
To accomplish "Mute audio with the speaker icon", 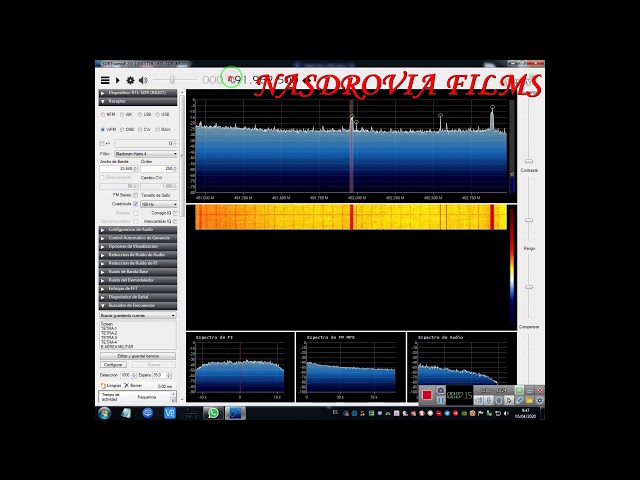I will [x=143, y=80].
